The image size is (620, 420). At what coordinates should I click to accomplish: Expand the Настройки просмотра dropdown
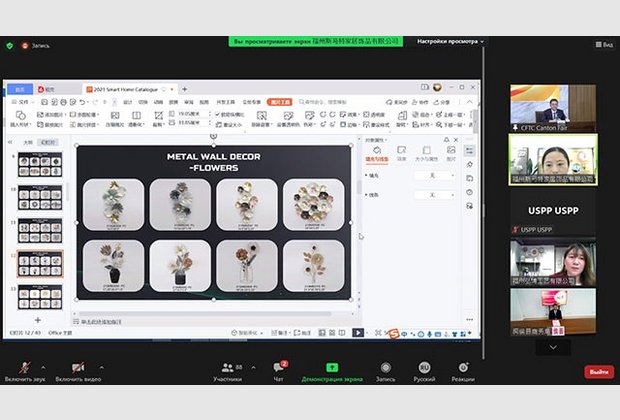click(450, 41)
